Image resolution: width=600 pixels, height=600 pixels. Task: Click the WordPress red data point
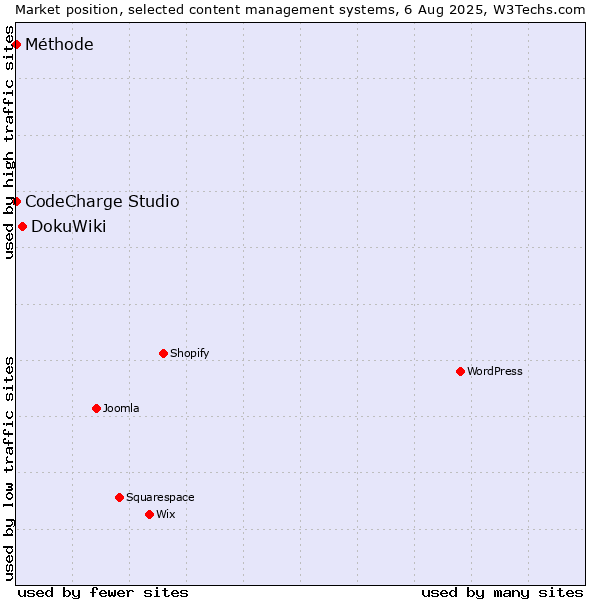(x=460, y=371)
